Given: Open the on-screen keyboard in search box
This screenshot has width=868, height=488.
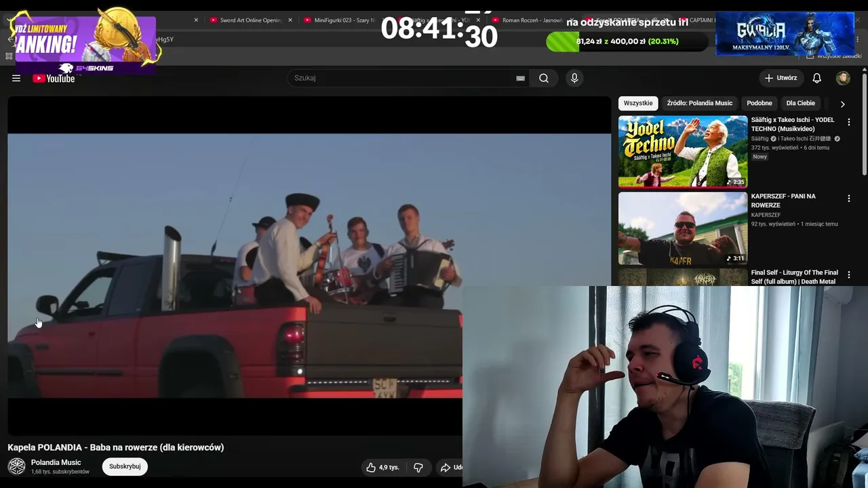Looking at the screenshot, I should pyautogui.click(x=520, y=78).
